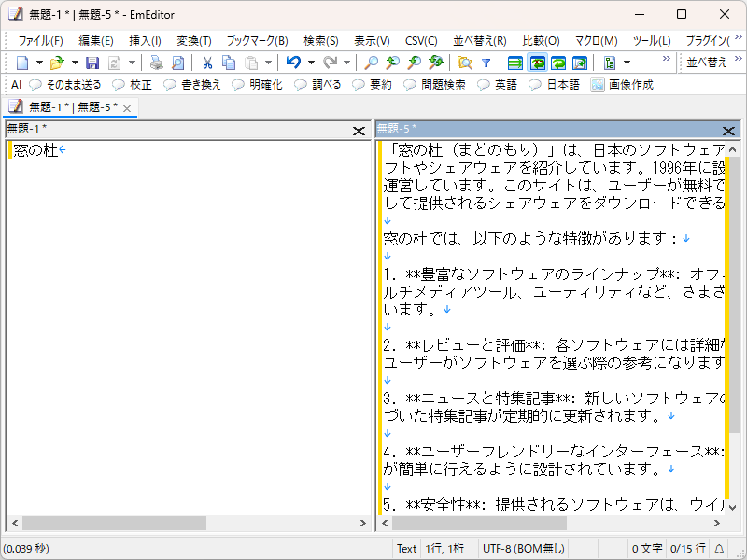The height and width of the screenshot is (560, 747).
Task: Open Find in Files with the folder-magnifier icon
Action: click(x=464, y=63)
